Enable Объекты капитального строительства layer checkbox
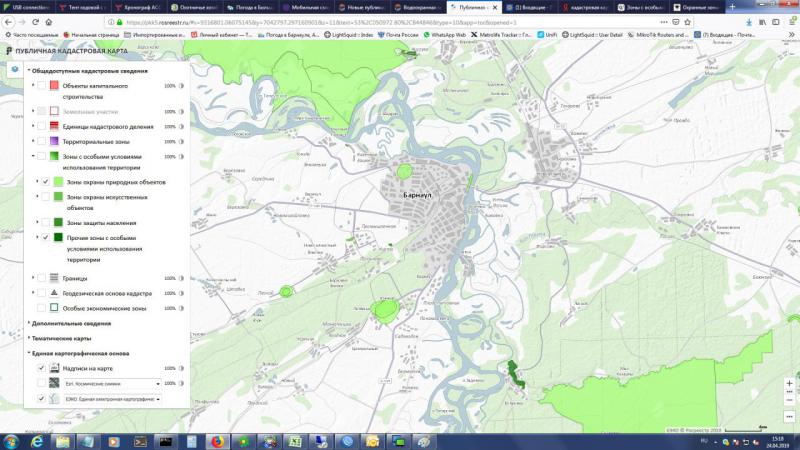Viewport: 800px width, 450px height. pyautogui.click(x=41, y=86)
